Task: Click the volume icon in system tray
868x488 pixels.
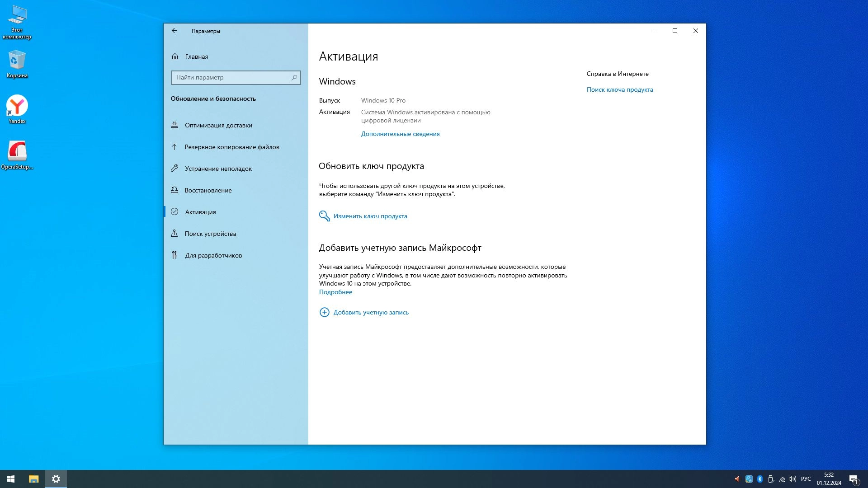Action: pyautogui.click(x=792, y=479)
